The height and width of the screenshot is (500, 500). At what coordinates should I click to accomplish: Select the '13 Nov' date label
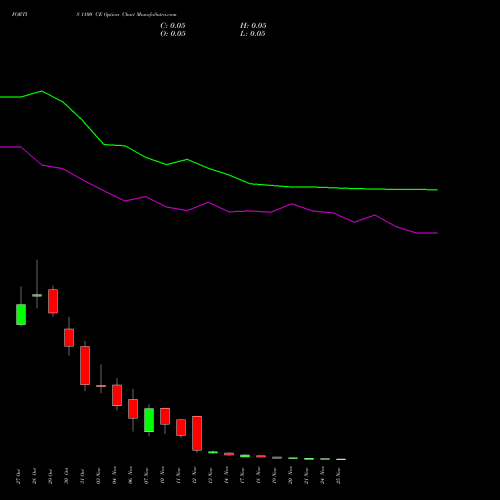pos(210,476)
